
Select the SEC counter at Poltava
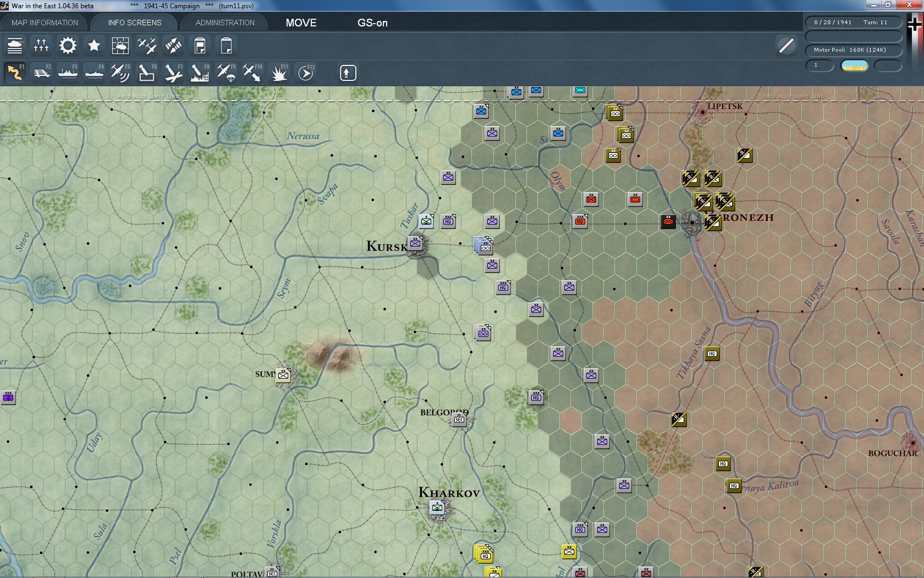point(272,572)
